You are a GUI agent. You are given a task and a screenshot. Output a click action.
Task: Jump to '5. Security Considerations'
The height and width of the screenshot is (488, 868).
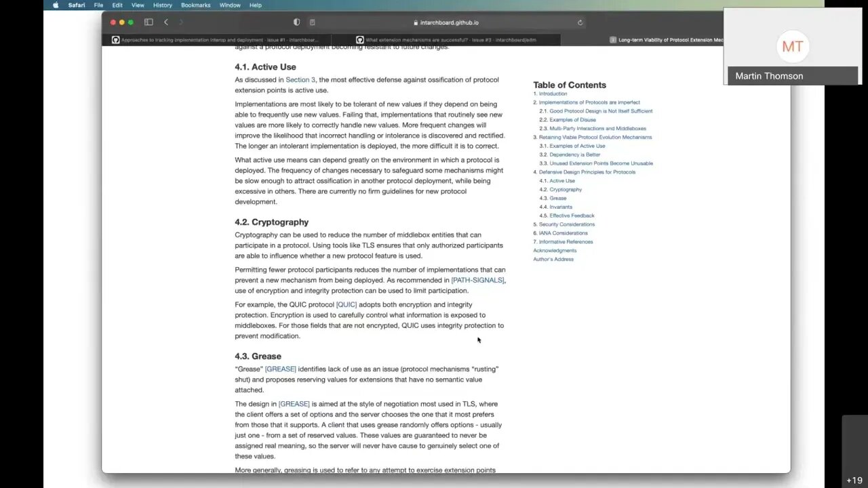click(x=564, y=224)
